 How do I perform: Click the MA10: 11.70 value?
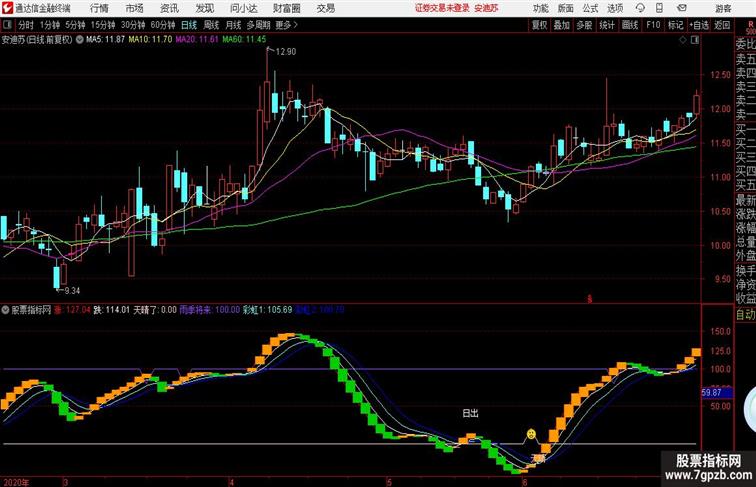(150, 40)
